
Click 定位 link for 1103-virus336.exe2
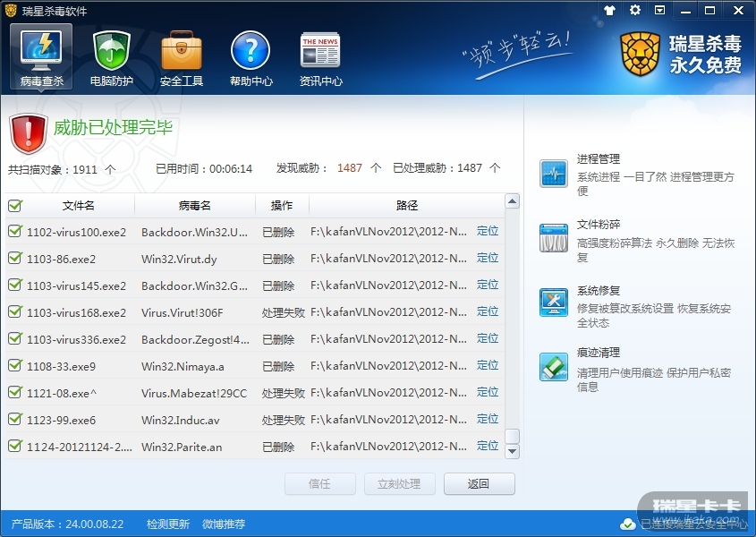(488, 338)
